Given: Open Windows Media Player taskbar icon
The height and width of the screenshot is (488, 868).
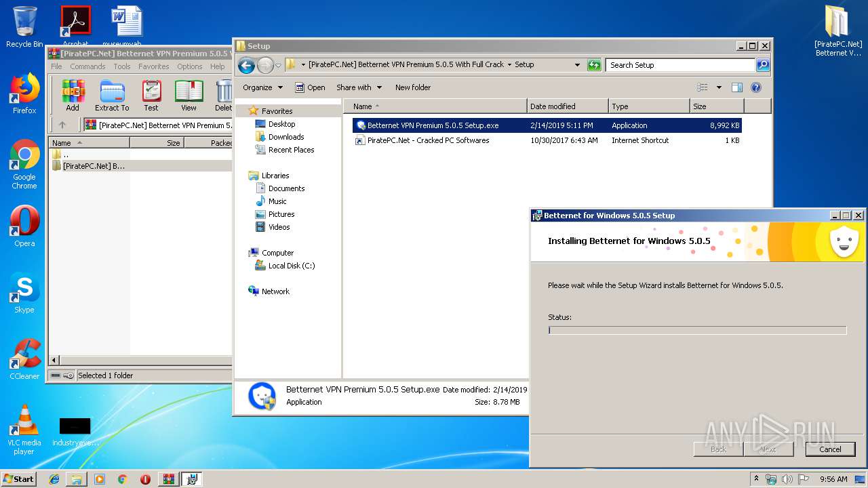Looking at the screenshot, I should coord(100,479).
